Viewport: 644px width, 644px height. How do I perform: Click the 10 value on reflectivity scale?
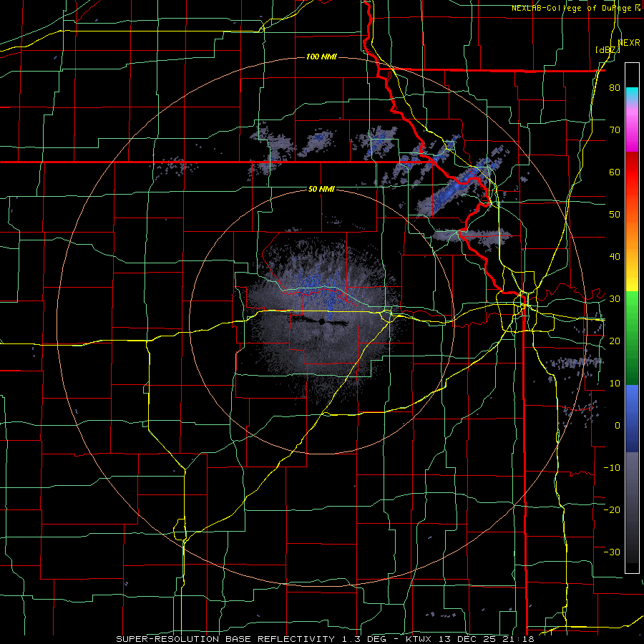615,384
